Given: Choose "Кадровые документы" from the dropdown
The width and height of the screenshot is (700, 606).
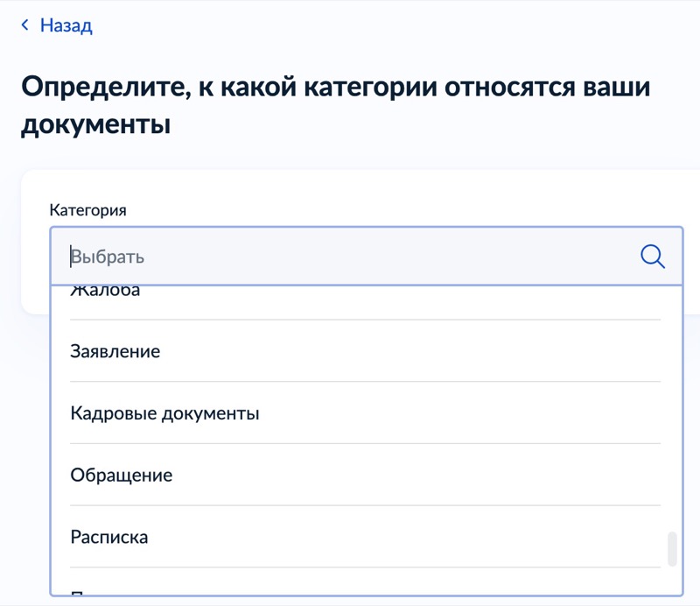Looking at the screenshot, I should click(x=166, y=412).
